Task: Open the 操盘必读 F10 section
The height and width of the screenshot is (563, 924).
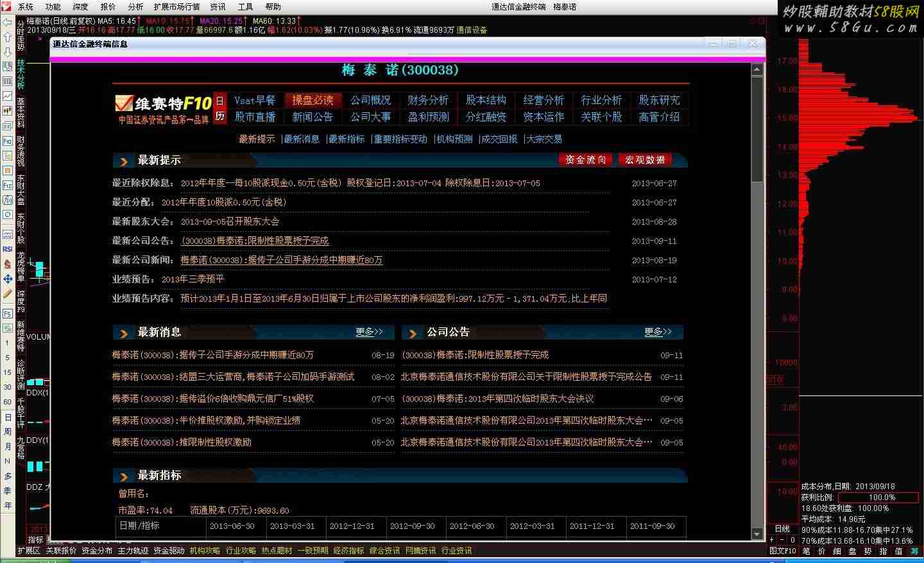Action: point(312,100)
